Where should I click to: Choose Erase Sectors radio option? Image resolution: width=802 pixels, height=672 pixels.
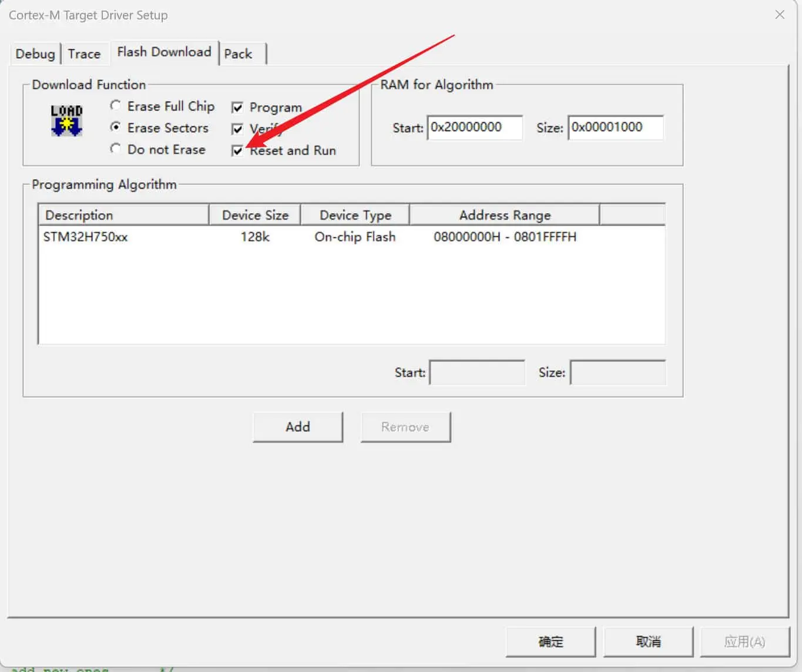pos(159,127)
